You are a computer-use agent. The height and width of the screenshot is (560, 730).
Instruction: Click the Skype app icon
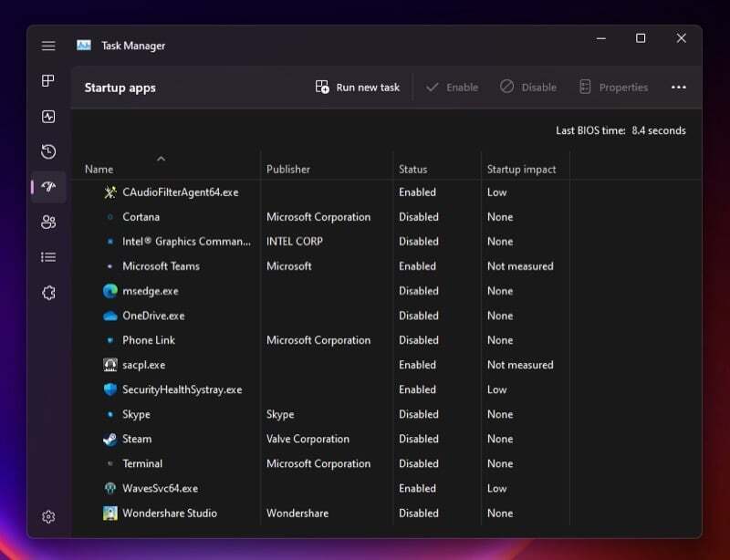tap(109, 414)
